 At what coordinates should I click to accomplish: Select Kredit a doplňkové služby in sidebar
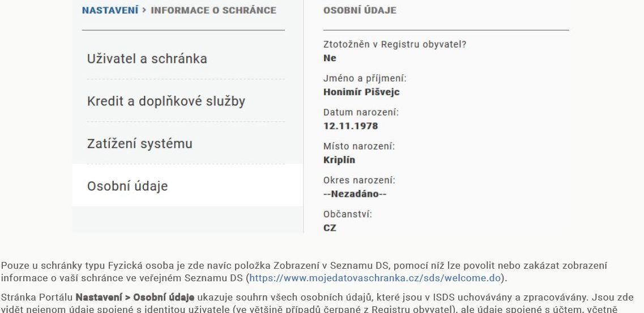[x=166, y=101]
